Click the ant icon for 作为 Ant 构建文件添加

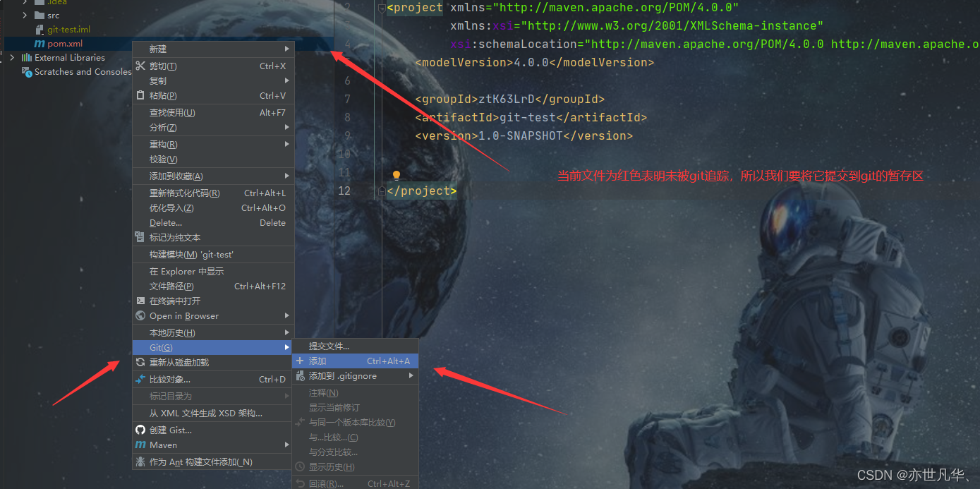(x=140, y=461)
